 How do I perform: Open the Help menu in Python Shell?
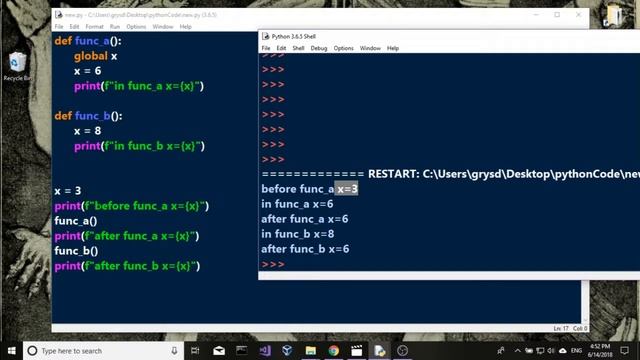pos(393,48)
